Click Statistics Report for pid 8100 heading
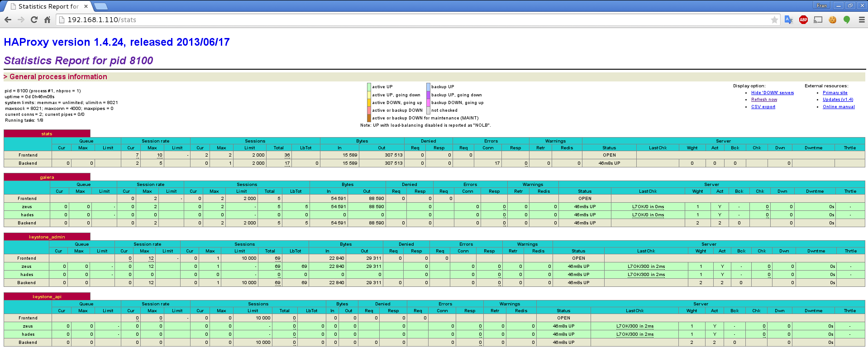The width and height of the screenshot is (868, 357). pyautogui.click(x=78, y=61)
